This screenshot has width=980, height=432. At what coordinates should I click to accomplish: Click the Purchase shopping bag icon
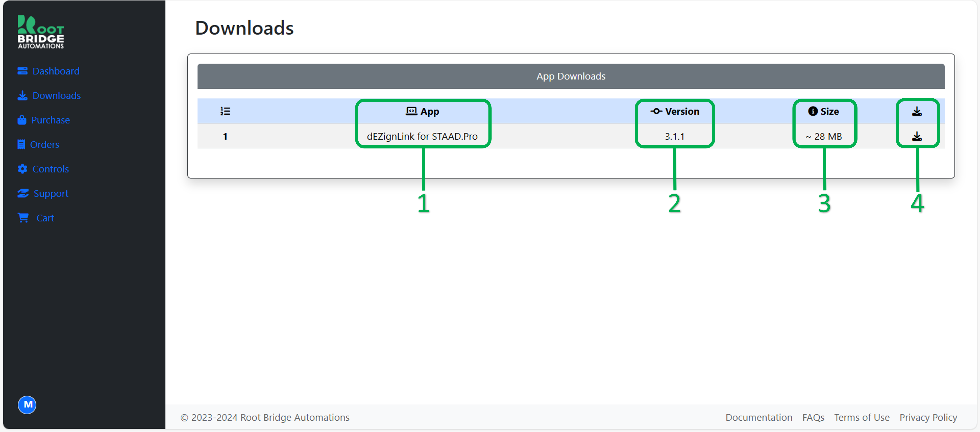(x=22, y=120)
